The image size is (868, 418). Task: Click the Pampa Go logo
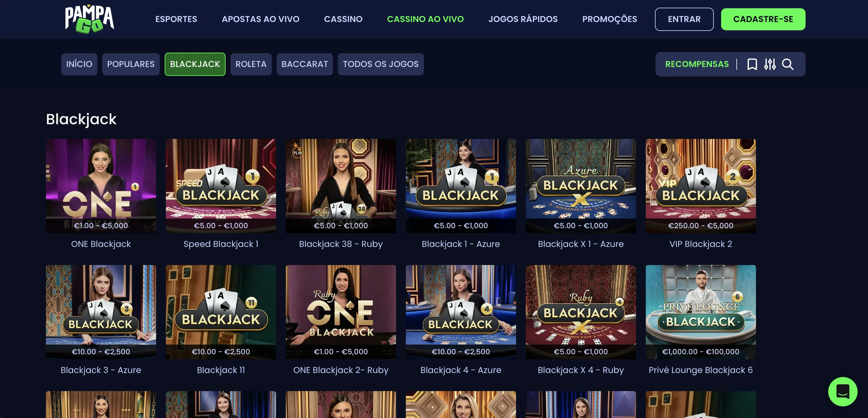[90, 19]
